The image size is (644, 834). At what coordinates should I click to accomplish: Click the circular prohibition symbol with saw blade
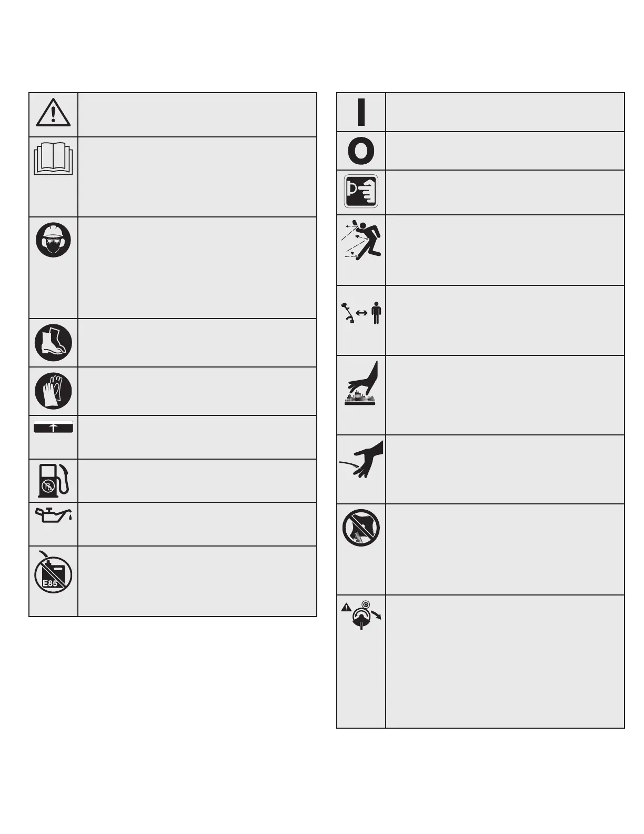pyautogui.click(x=361, y=528)
